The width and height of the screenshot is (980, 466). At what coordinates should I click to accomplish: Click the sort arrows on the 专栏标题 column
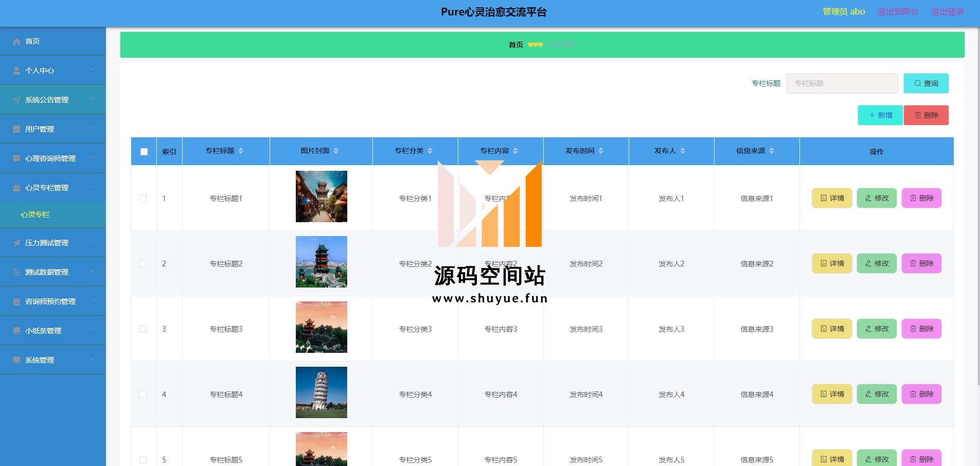coord(241,151)
